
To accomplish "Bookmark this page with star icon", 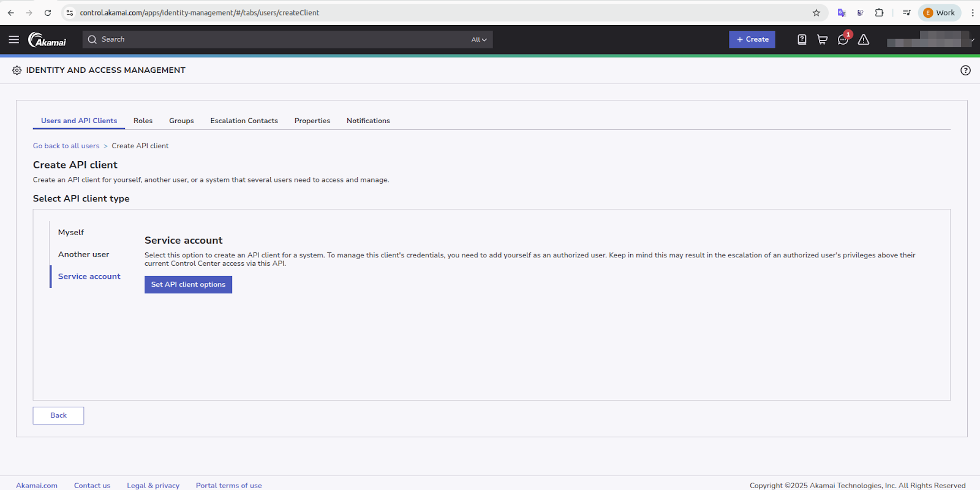I will pos(816,13).
